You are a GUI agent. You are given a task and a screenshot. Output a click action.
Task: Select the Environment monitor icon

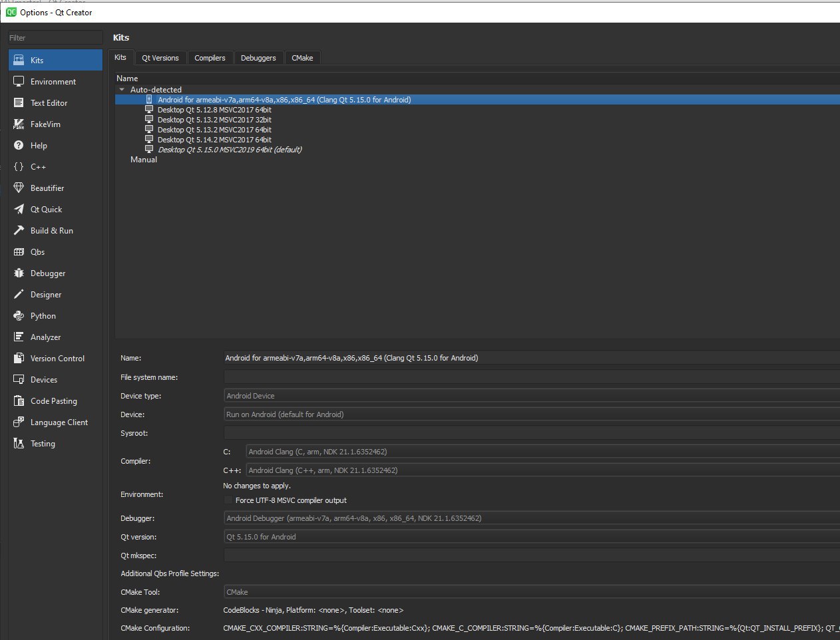[x=19, y=81]
